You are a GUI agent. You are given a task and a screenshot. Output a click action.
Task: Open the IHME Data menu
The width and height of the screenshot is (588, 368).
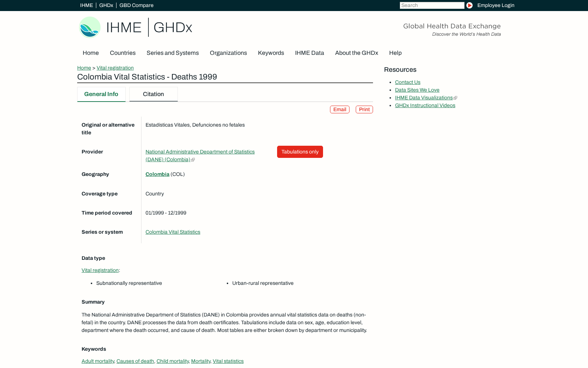[309, 53]
